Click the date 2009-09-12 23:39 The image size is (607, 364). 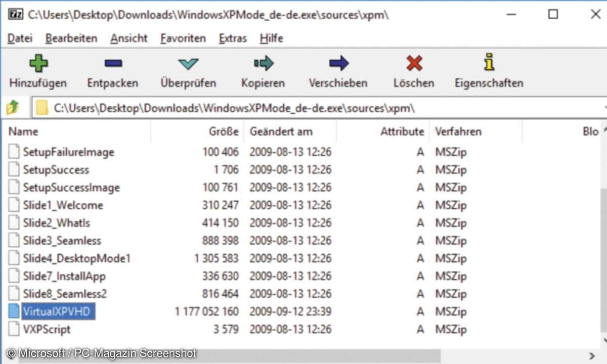point(290,311)
